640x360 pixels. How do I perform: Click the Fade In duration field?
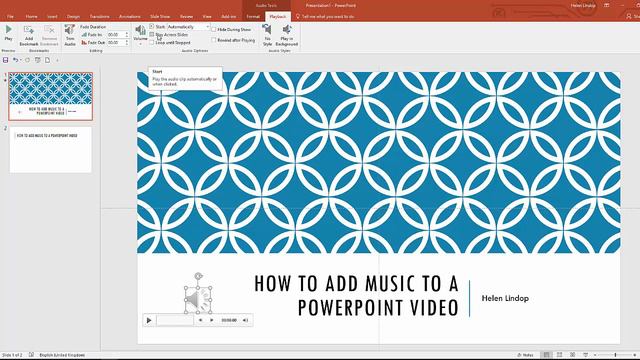click(115, 35)
